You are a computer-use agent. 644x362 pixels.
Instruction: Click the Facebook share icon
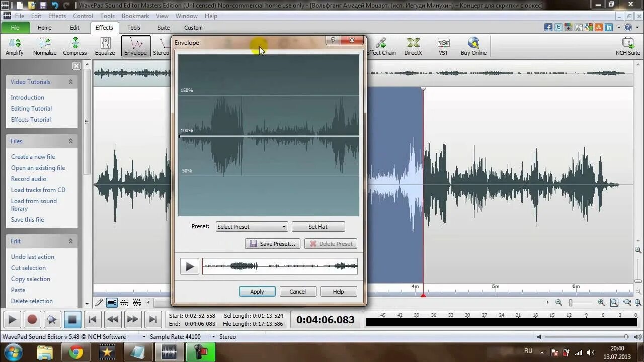548,28
